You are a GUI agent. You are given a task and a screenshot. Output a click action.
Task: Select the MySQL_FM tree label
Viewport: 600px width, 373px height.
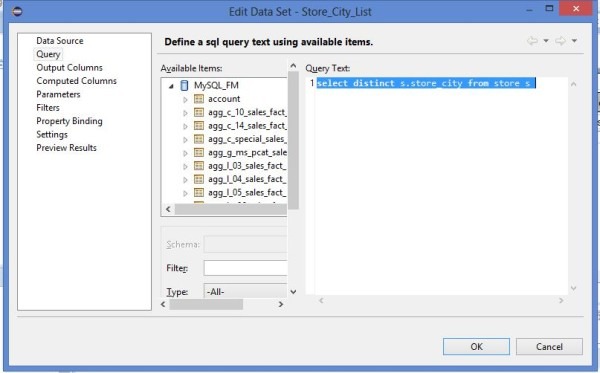(x=216, y=85)
